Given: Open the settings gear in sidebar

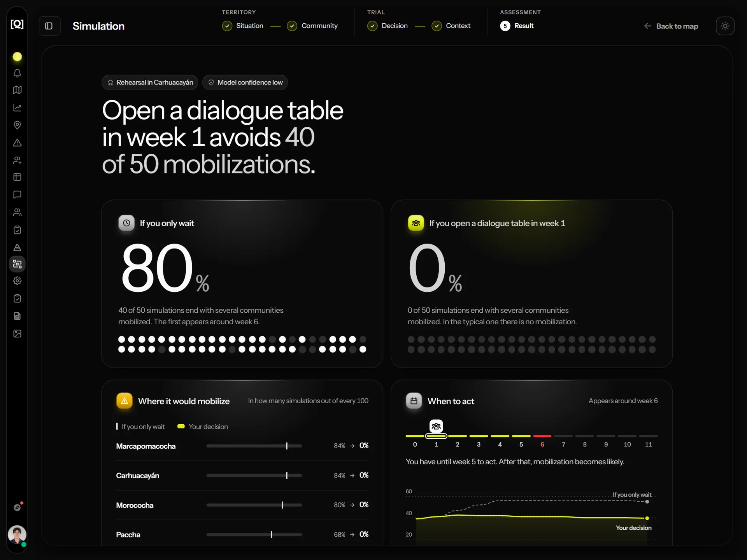Looking at the screenshot, I should click(x=17, y=281).
